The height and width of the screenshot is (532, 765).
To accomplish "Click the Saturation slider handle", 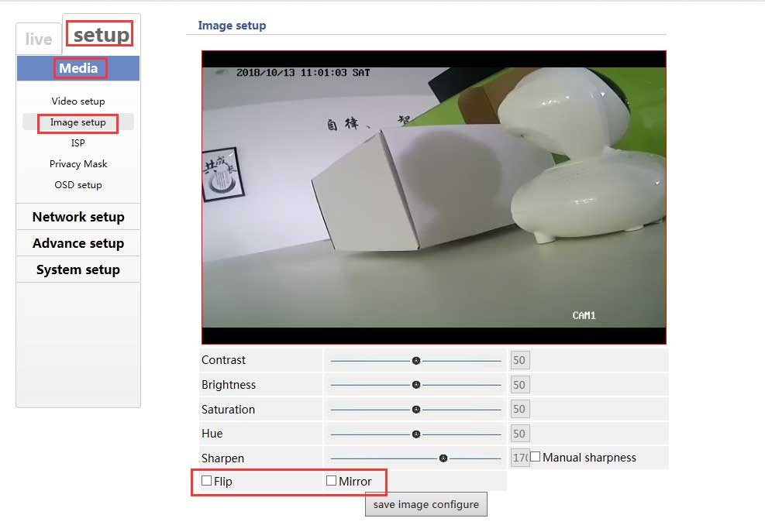I will (416, 409).
